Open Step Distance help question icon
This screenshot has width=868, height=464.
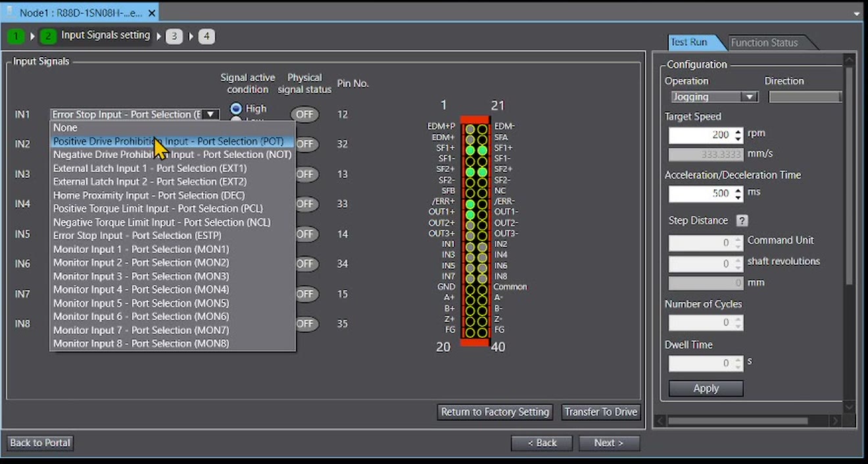point(742,221)
